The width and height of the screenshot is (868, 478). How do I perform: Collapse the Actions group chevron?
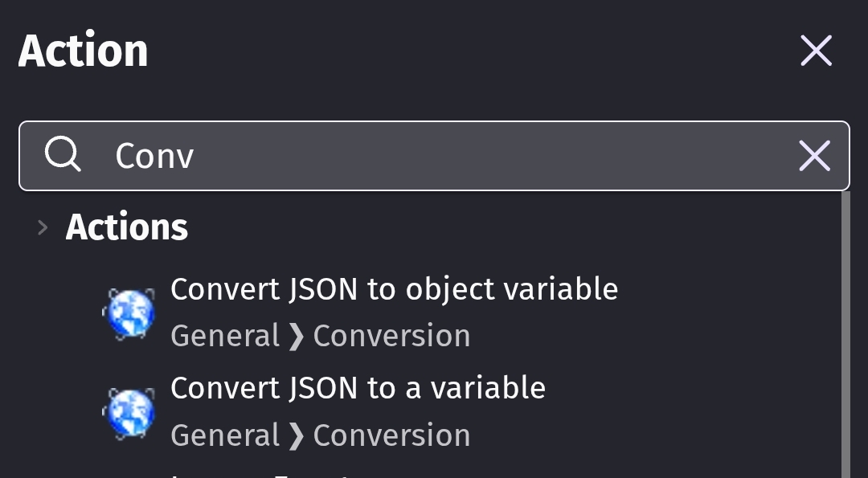pyautogui.click(x=43, y=228)
